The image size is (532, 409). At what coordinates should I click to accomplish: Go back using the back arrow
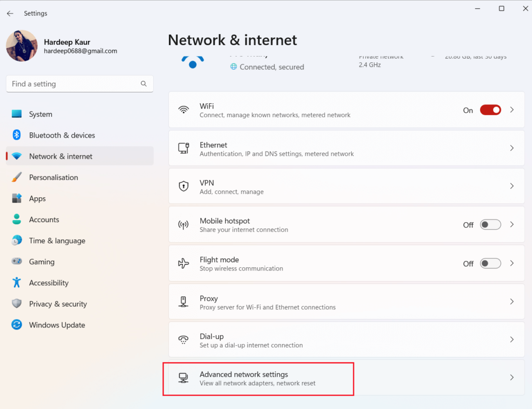10,13
